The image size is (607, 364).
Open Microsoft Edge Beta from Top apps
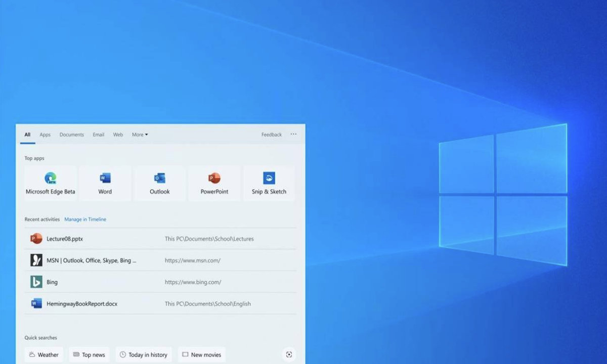tap(50, 183)
